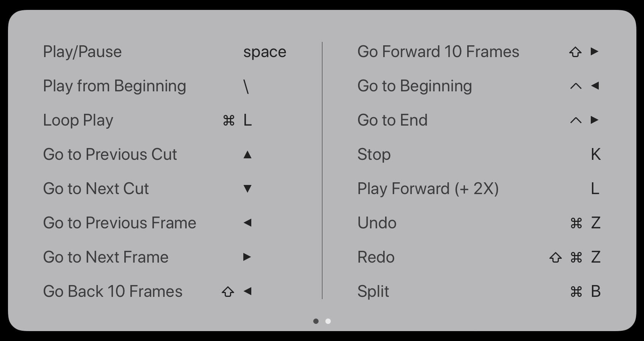
Task: Click the Go Forward 10 Frames label
Action: click(x=438, y=52)
